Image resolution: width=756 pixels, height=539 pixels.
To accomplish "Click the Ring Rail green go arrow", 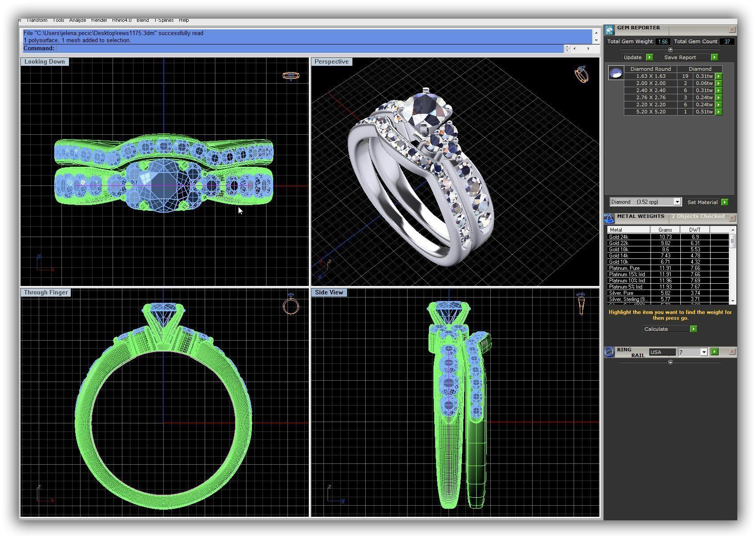I will [x=715, y=352].
